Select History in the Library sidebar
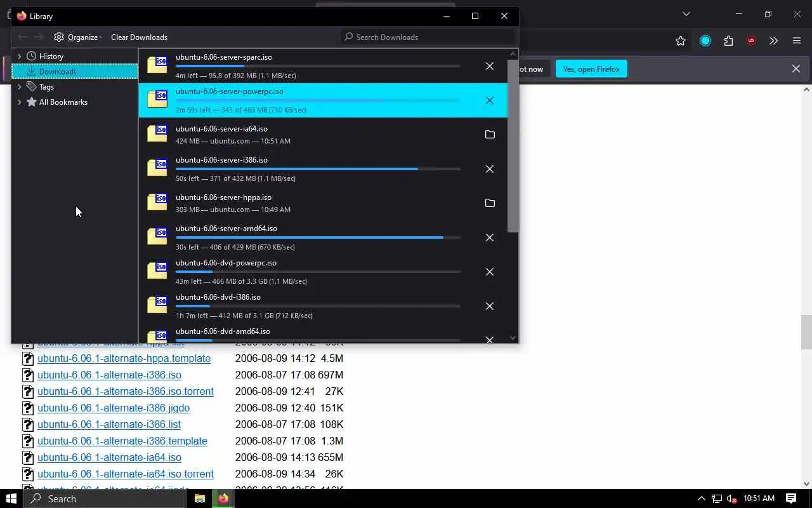The height and width of the screenshot is (508, 812). 51,56
